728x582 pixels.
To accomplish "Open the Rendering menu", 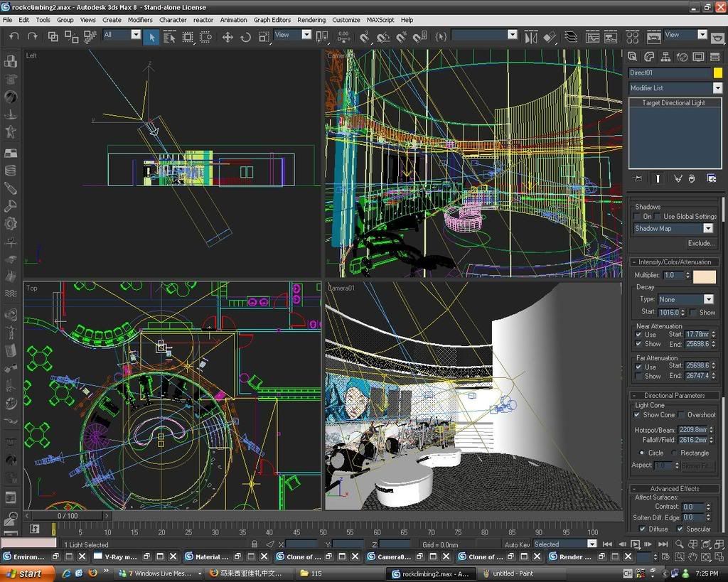I will (311, 20).
